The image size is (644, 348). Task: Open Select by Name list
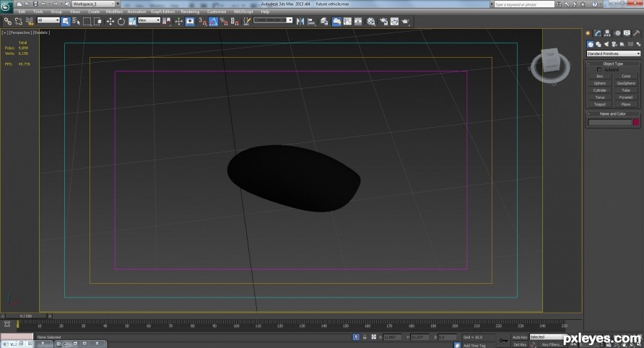76,22
